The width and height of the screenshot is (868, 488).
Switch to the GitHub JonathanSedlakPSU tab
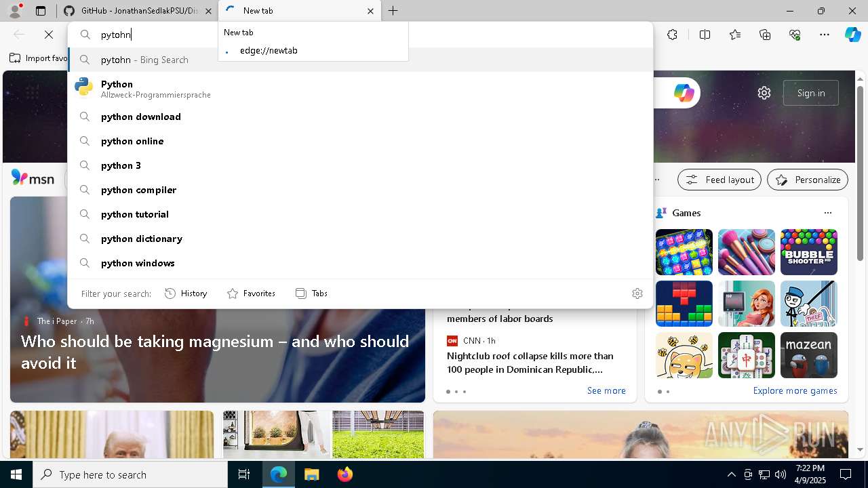[x=138, y=11]
